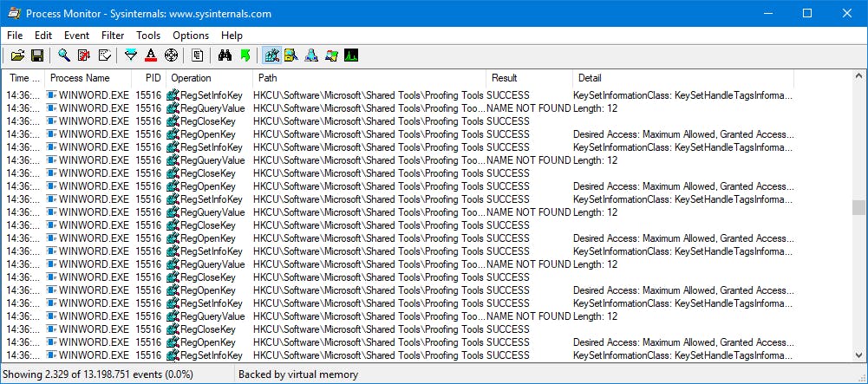
Task: Toggle Show Profiling Events button
Action: (x=351, y=55)
